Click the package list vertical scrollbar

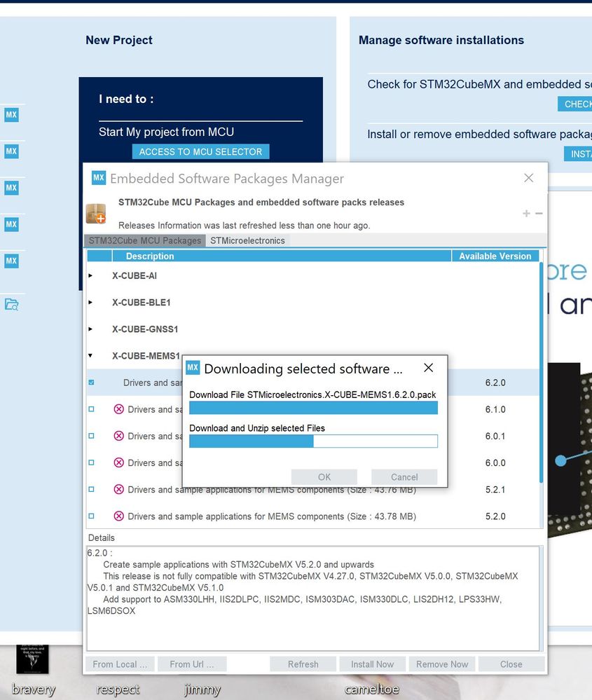[541, 373]
